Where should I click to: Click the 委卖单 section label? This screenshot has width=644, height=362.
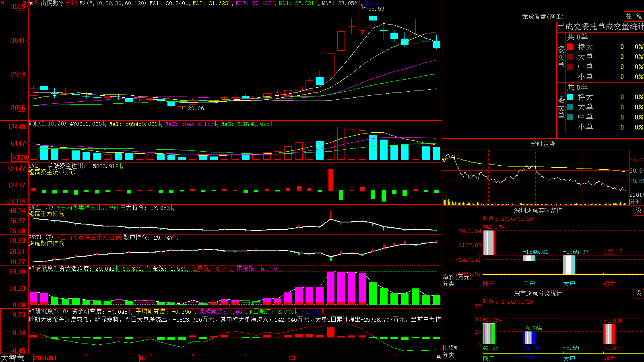561,107
